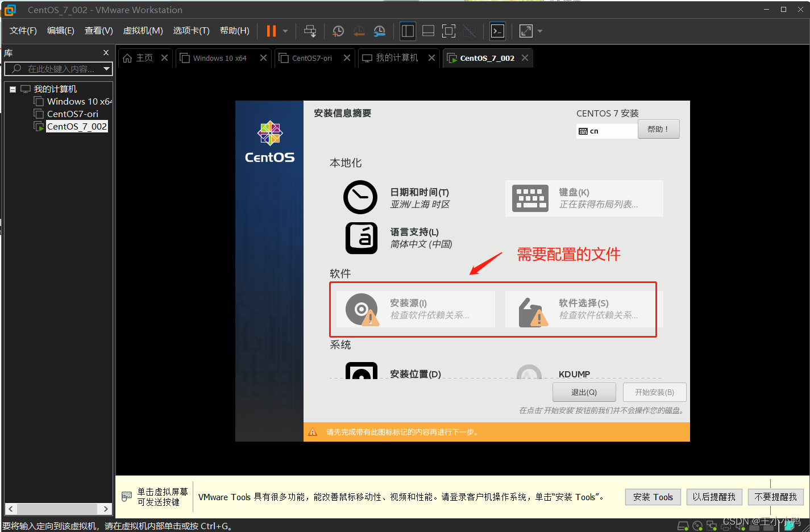This screenshot has width=810, height=532.
Task: Open the snapshot manager wrench clock icon
Action: pyautogui.click(x=380, y=31)
